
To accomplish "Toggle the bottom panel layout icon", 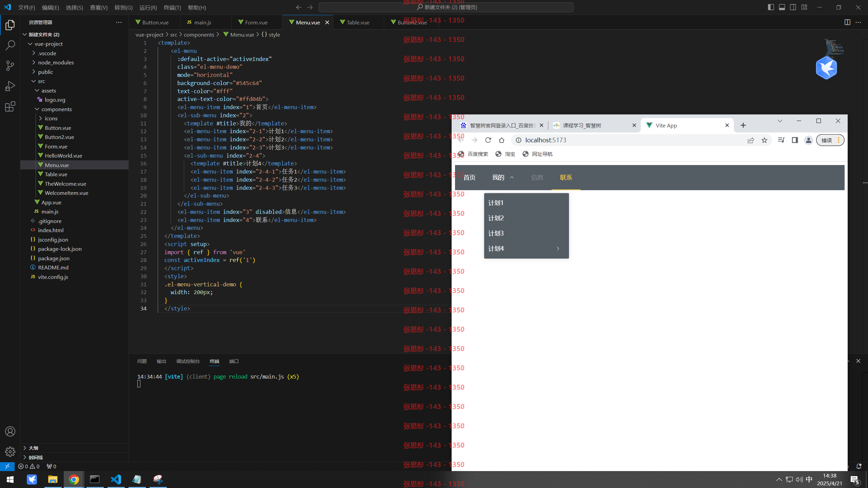I will pyautogui.click(x=782, y=7).
